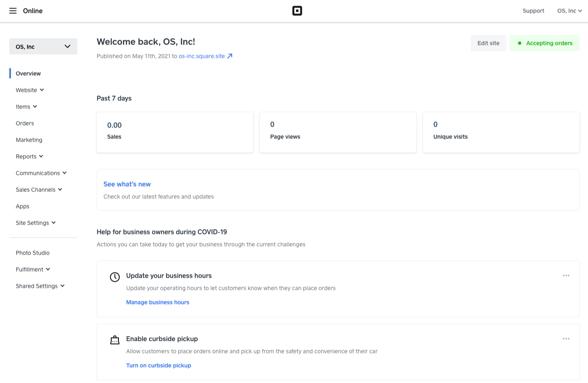Open the os-inc.square.site link

[202, 56]
